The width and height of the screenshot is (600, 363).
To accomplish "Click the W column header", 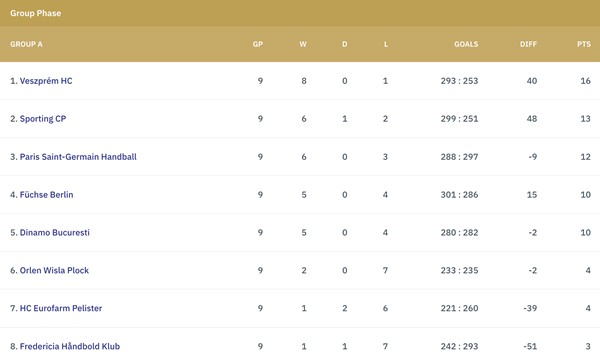I will pos(303,44).
